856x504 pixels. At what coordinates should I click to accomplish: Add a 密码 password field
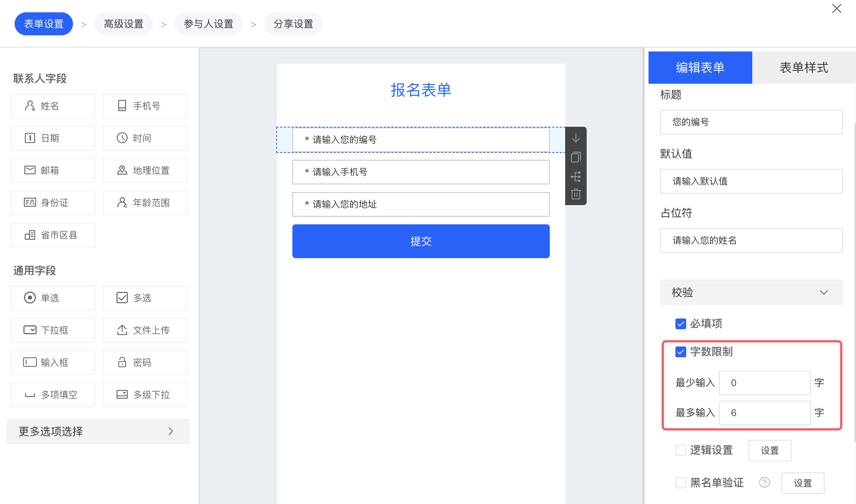[x=145, y=363]
